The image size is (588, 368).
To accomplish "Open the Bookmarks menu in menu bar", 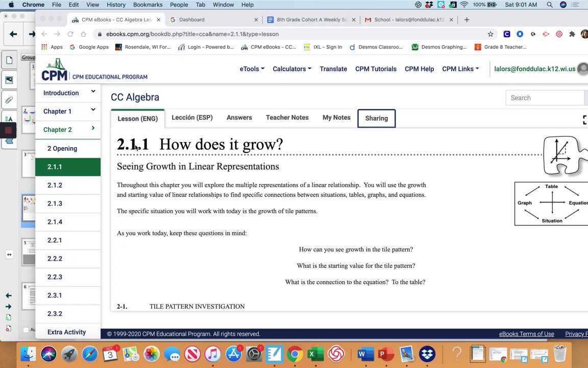I will click(x=148, y=5).
